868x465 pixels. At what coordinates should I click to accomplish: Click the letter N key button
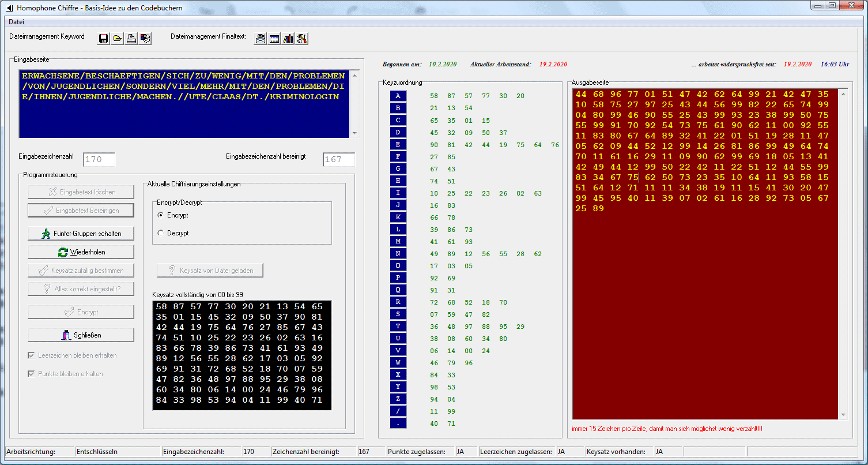click(x=398, y=253)
